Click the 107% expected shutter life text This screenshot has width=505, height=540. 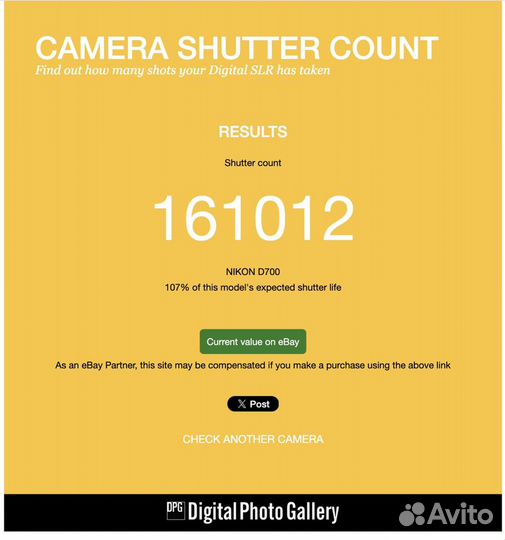coord(253,288)
